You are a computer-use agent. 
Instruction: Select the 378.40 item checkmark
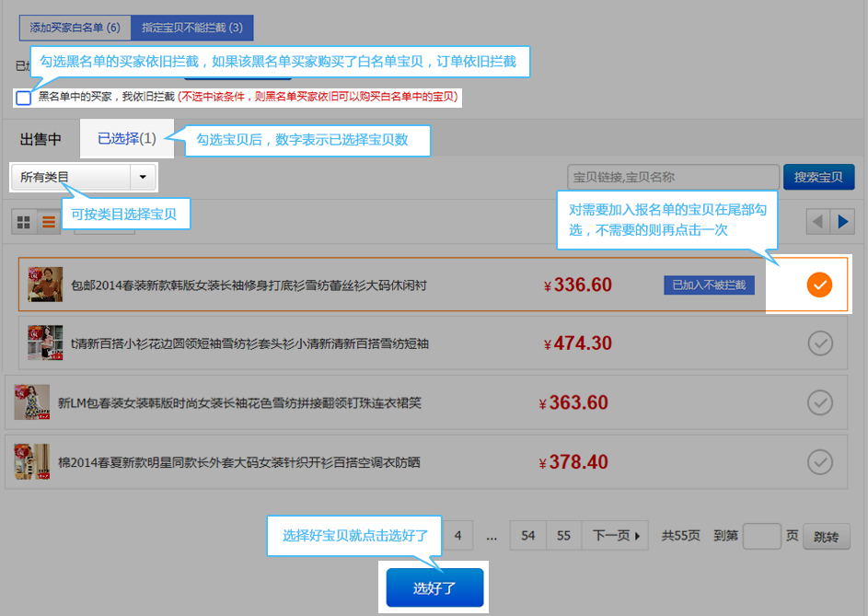820,462
